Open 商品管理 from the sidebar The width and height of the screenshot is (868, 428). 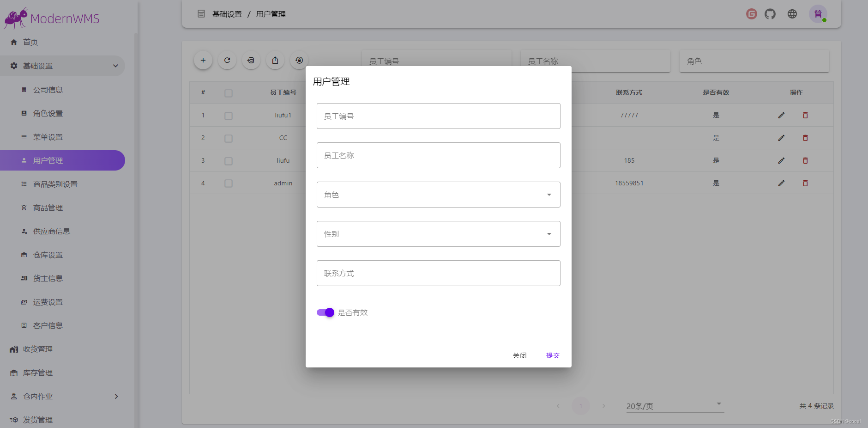coord(48,208)
